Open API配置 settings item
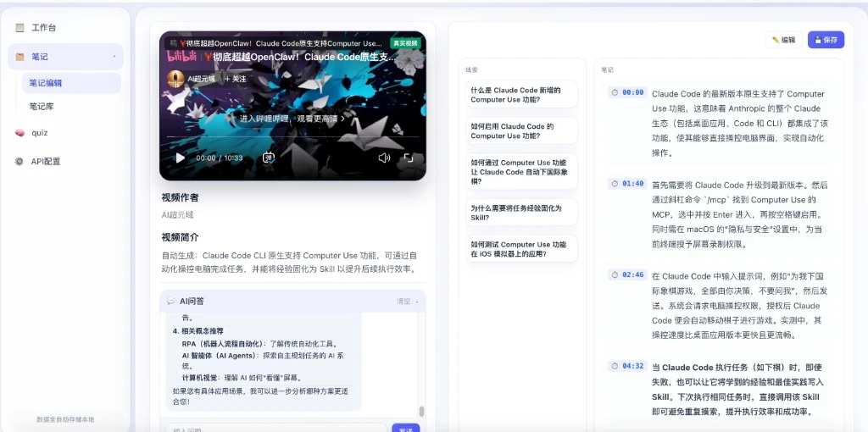The height and width of the screenshot is (432, 868). pyautogui.click(x=65, y=162)
